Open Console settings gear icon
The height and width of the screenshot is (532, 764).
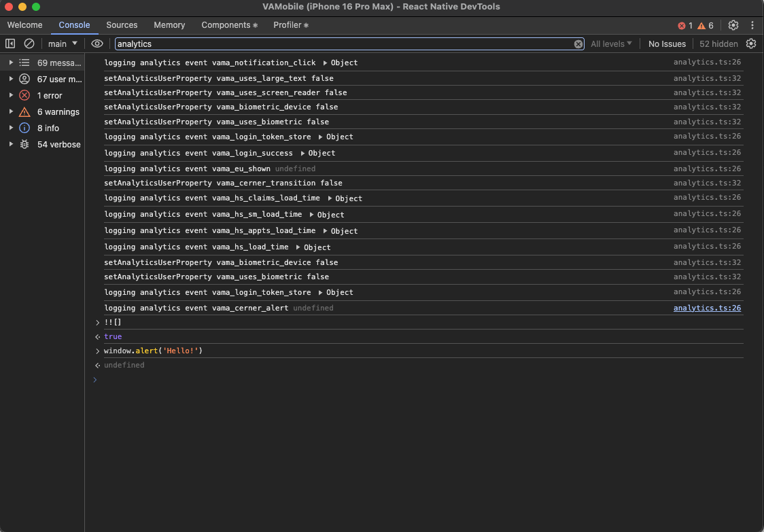[751, 43]
